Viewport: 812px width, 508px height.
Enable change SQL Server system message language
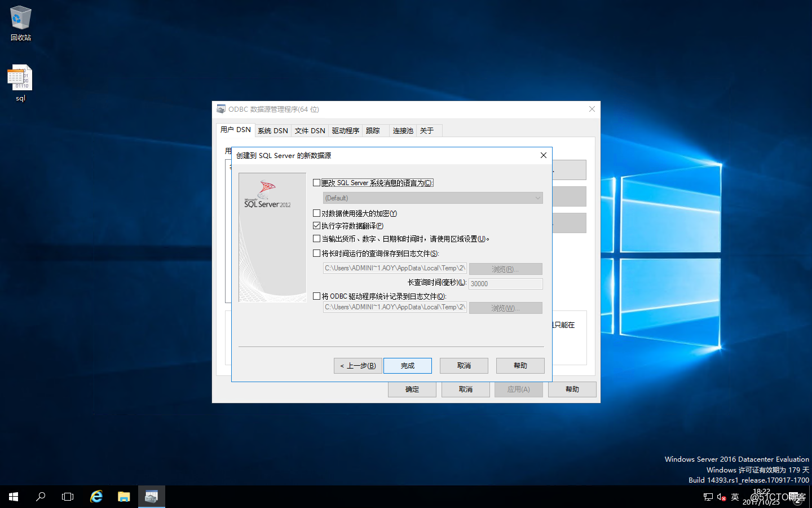(316, 182)
